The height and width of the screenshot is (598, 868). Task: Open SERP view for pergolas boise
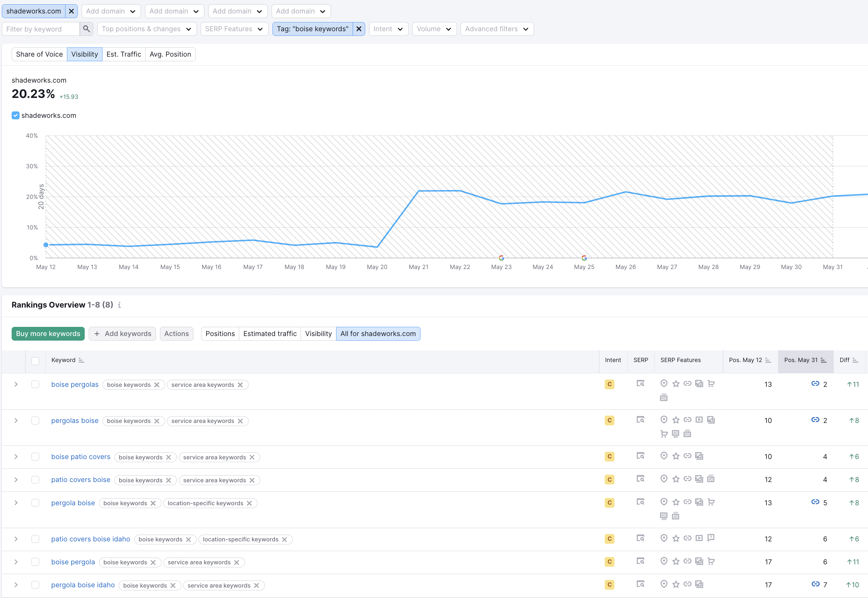pos(640,420)
